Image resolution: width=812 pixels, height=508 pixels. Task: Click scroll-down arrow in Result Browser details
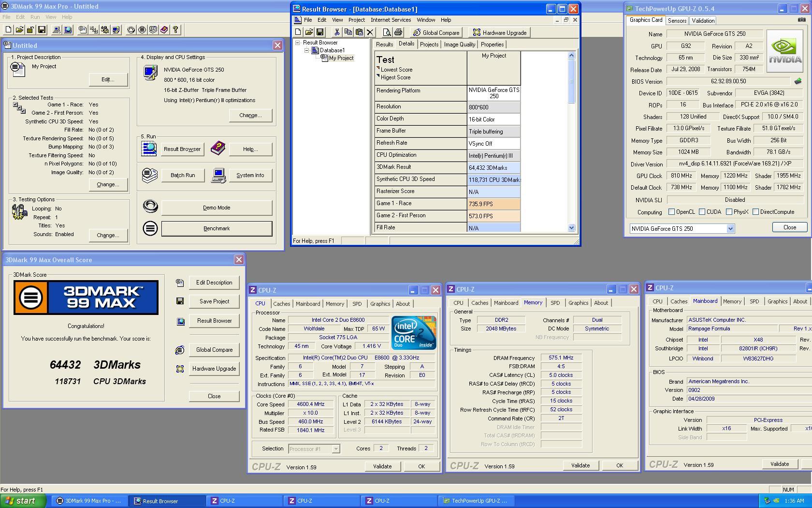point(571,227)
